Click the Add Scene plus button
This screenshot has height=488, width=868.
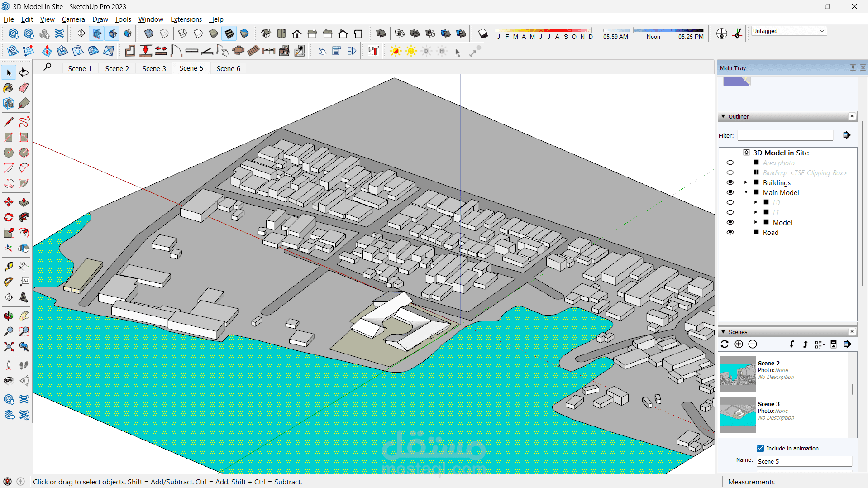pyautogui.click(x=739, y=344)
